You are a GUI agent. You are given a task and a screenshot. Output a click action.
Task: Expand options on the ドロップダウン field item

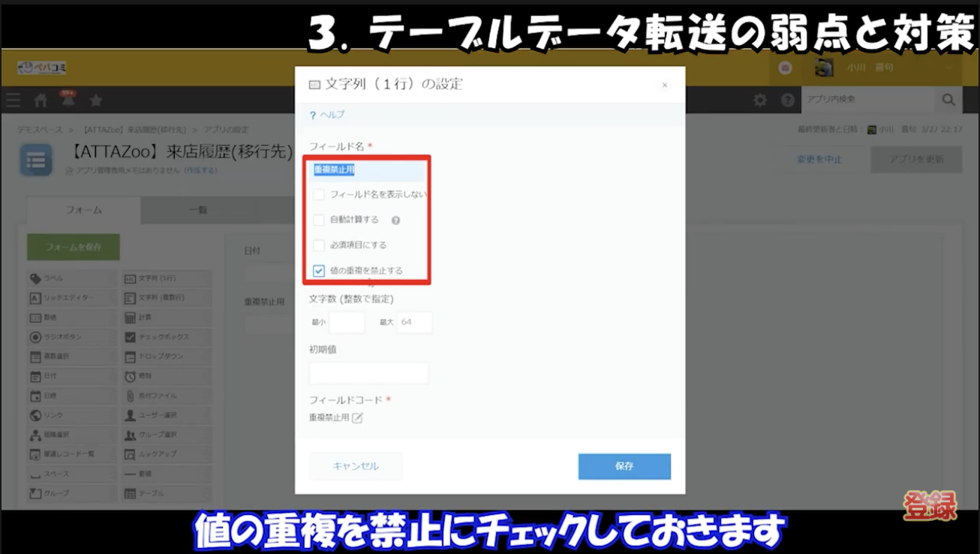(x=207, y=357)
